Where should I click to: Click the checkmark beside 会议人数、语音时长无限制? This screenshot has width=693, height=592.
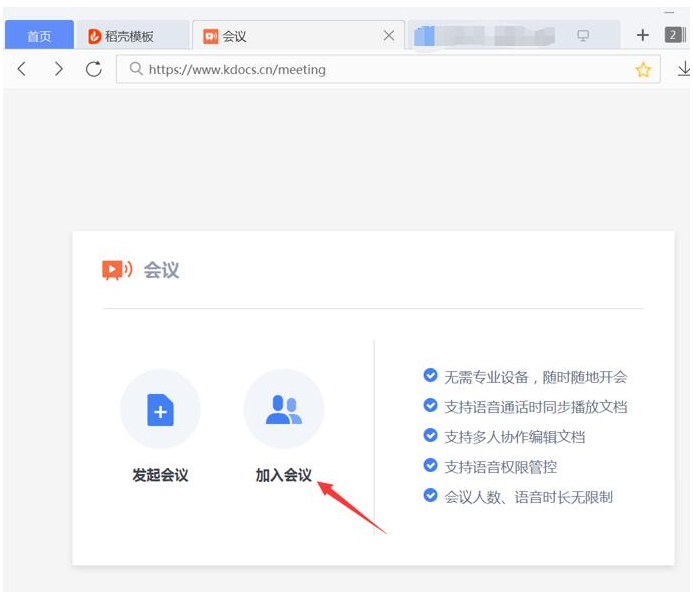(430, 495)
